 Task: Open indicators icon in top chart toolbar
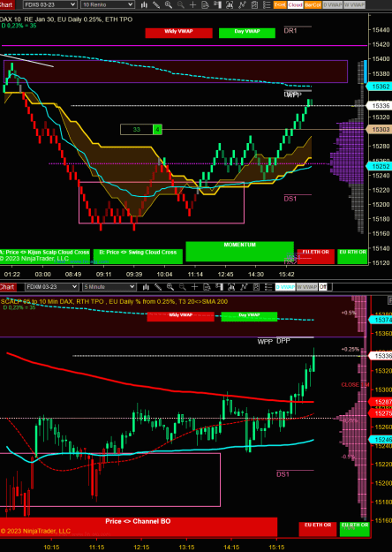point(242,4)
